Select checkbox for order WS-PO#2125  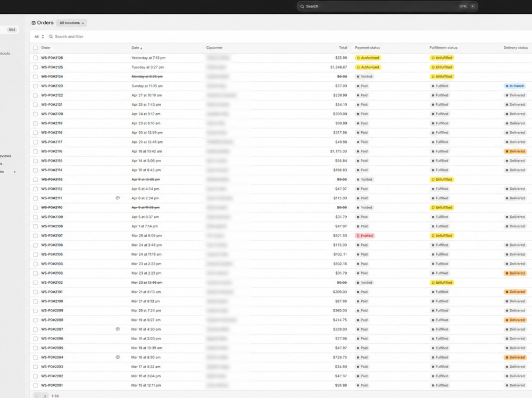pyautogui.click(x=35, y=67)
